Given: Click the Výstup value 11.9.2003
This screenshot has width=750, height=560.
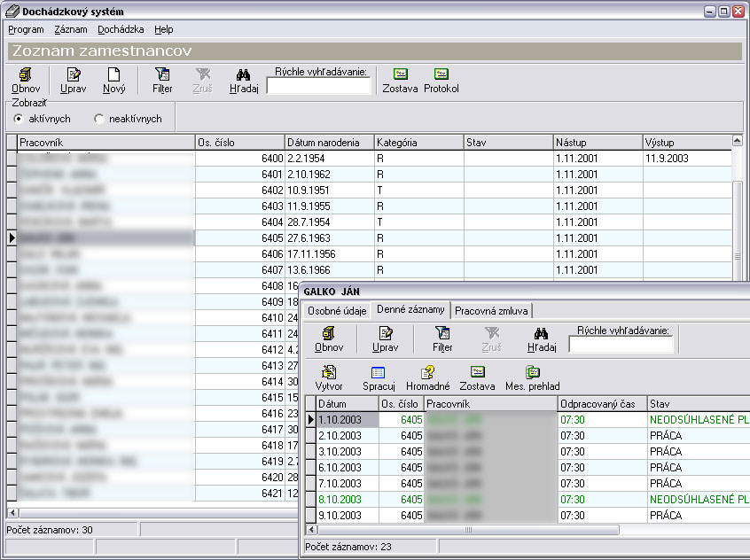Looking at the screenshot, I should 667,159.
